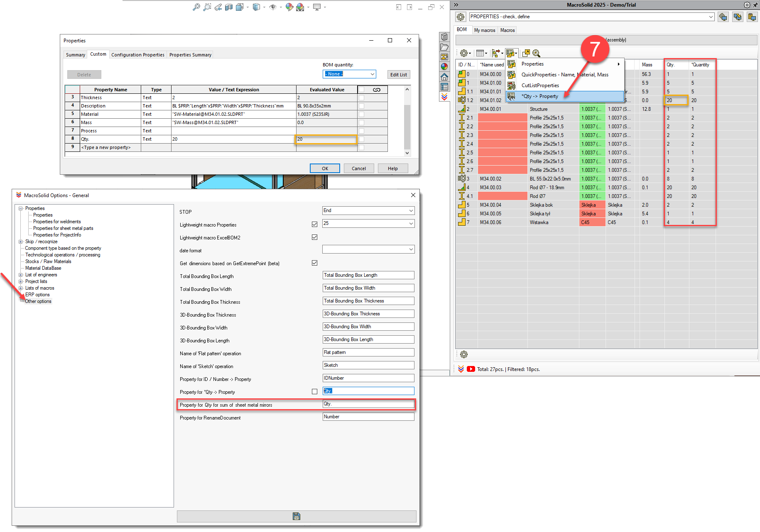
Task: Select the Edit Appearance color-ball icon
Action: pyautogui.click(x=289, y=7)
